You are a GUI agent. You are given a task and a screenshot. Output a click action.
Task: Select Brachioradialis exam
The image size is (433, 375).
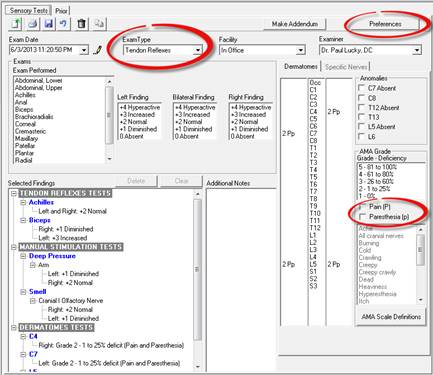pos(34,117)
